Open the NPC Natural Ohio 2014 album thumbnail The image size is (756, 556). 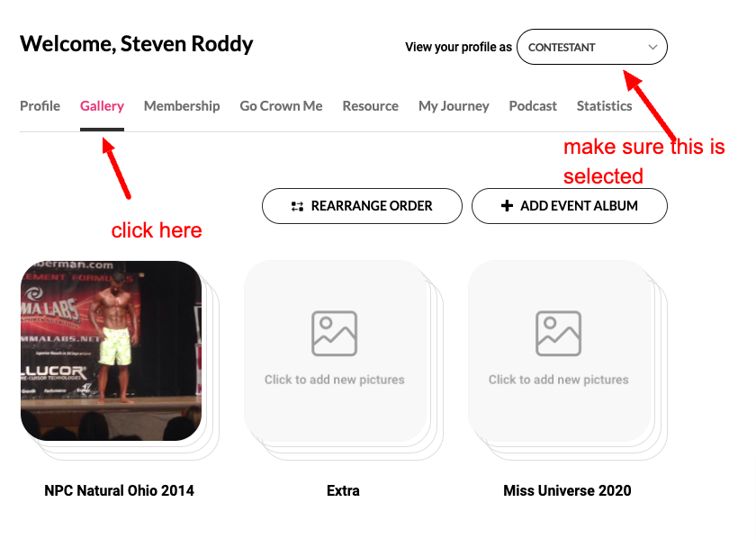click(111, 351)
